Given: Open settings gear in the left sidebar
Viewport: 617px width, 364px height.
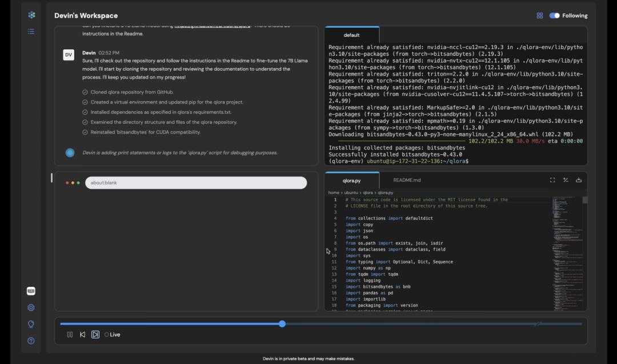Looking at the screenshot, I should (31, 307).
